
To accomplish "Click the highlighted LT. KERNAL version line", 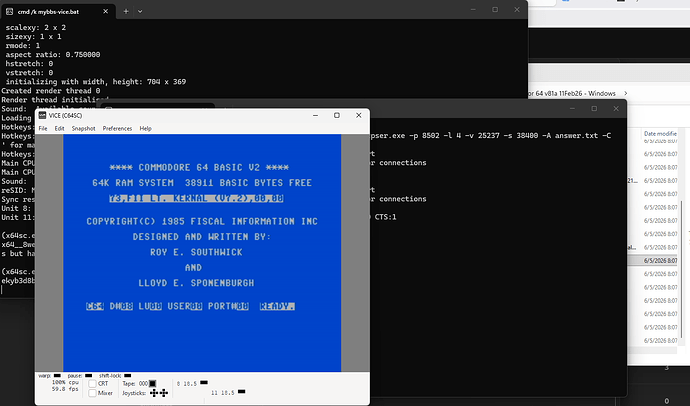I will click(x=196, y=198).
